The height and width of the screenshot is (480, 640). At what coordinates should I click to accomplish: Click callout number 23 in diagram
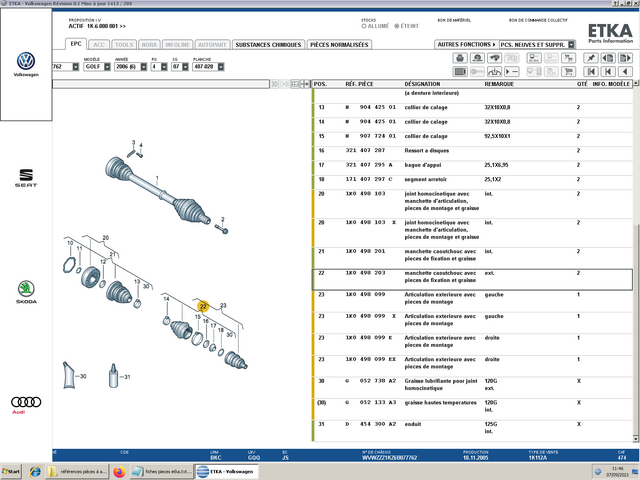223,305
